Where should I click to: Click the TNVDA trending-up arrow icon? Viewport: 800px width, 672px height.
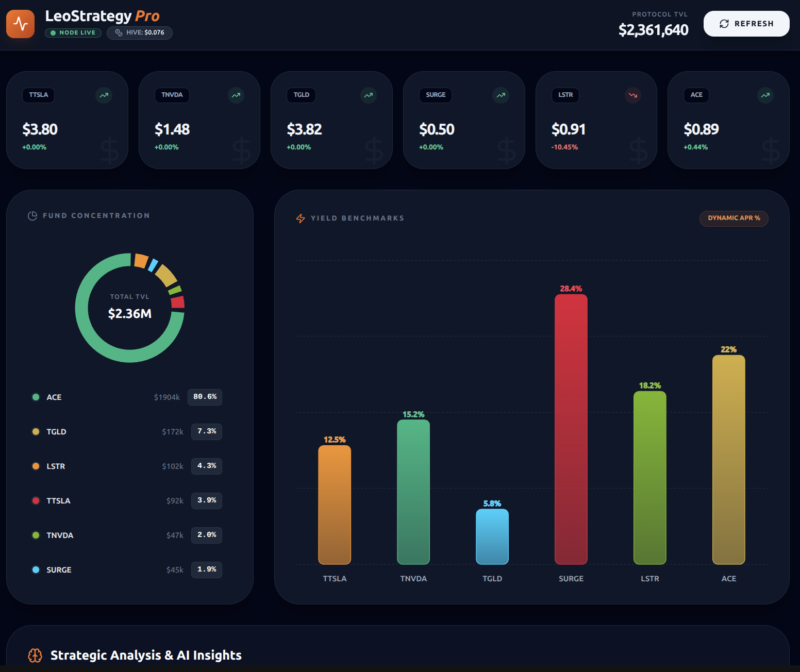click(236, 95)
